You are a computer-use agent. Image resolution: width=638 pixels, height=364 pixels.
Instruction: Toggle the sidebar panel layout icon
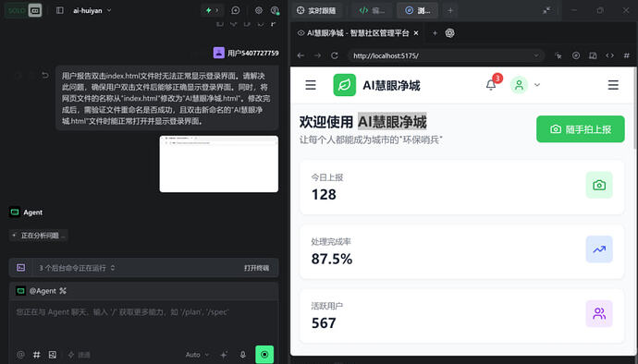[60, 10]
